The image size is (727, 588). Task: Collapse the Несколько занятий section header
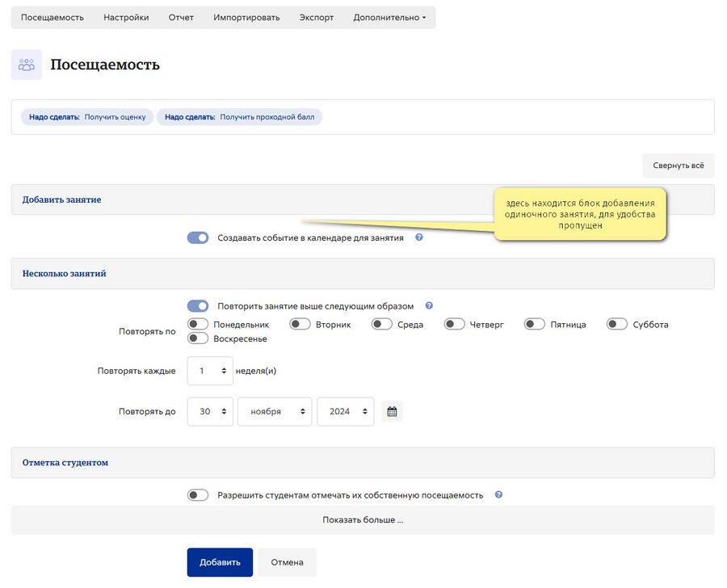[65, 274]
